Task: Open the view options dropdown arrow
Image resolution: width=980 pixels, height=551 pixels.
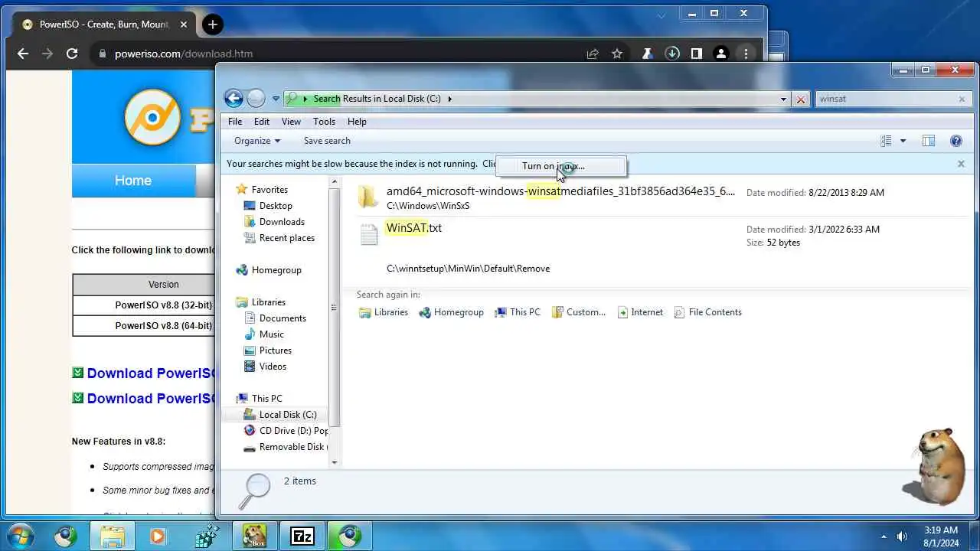Action: tap(903, 141)
